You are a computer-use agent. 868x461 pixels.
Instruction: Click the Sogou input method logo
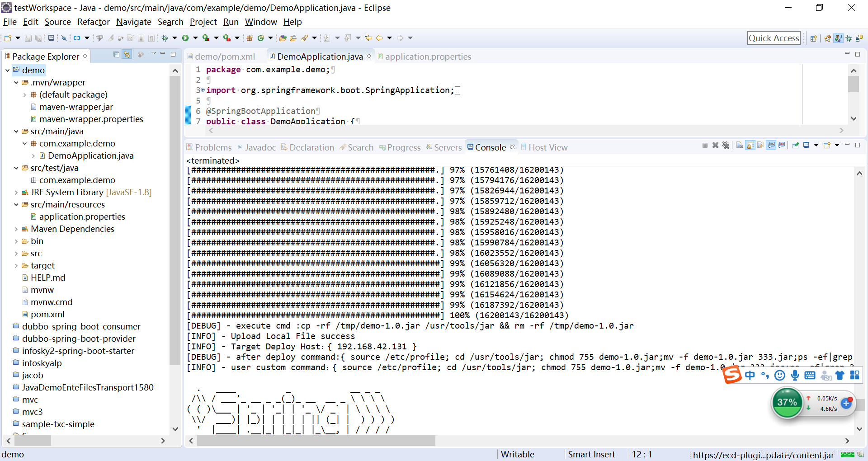(x=732, y=375)
